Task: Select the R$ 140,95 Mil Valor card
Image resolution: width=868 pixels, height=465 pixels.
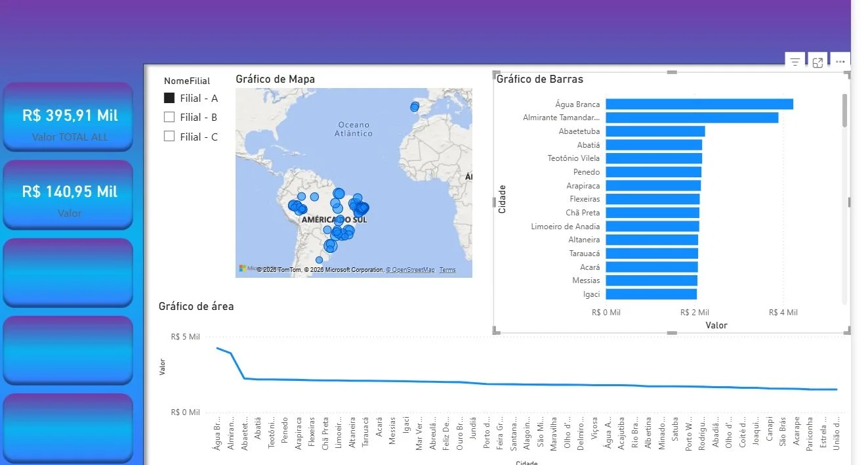Action: pyautogui.click(x=69, y=194)
